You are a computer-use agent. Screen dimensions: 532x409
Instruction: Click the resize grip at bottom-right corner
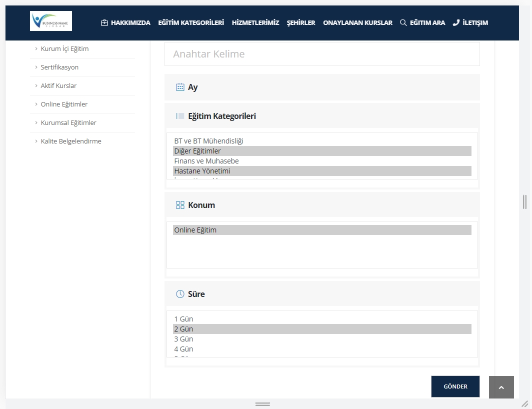coord(525,403)
